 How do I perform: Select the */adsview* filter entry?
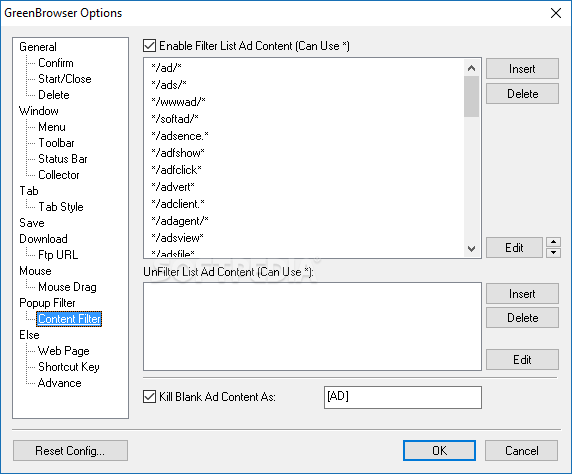[x=177, y=238]
